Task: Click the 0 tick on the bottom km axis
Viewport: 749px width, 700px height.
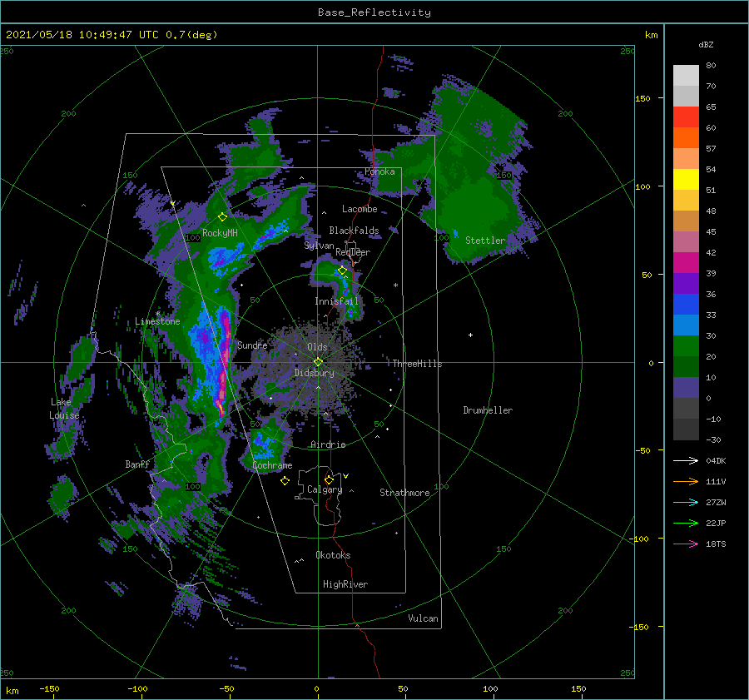Action: (316, 688)
